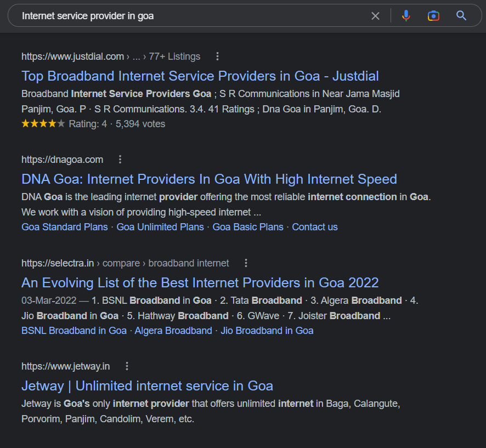Open DNA Goa Internet Providers result
The width and height of the screenshot is (486, 448).
(208, 179)
